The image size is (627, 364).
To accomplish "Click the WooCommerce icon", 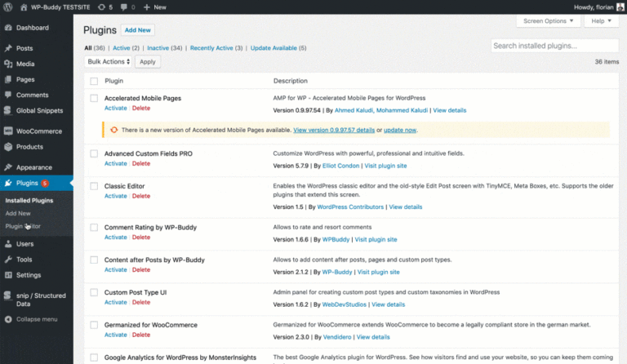I will [x=8, y=131].
